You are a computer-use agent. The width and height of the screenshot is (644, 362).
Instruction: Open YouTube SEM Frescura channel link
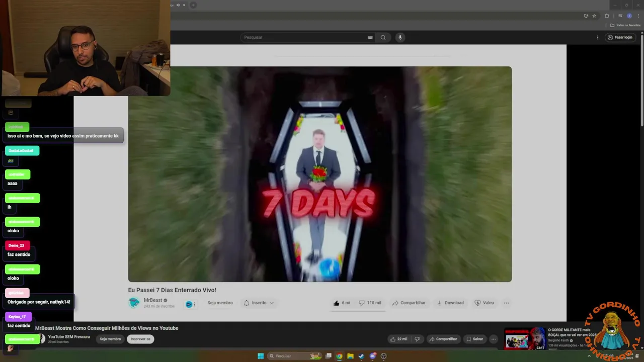pyautogui.click(x=69, y=337)
